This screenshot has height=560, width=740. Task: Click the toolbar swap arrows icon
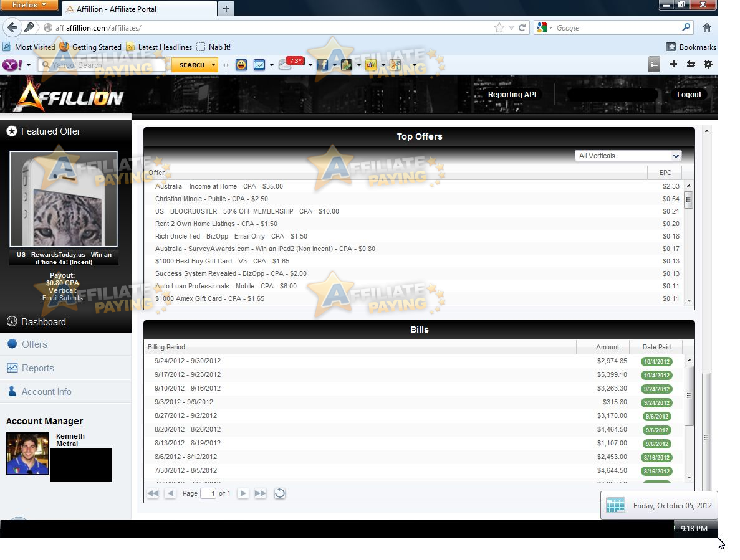(691, 64)
